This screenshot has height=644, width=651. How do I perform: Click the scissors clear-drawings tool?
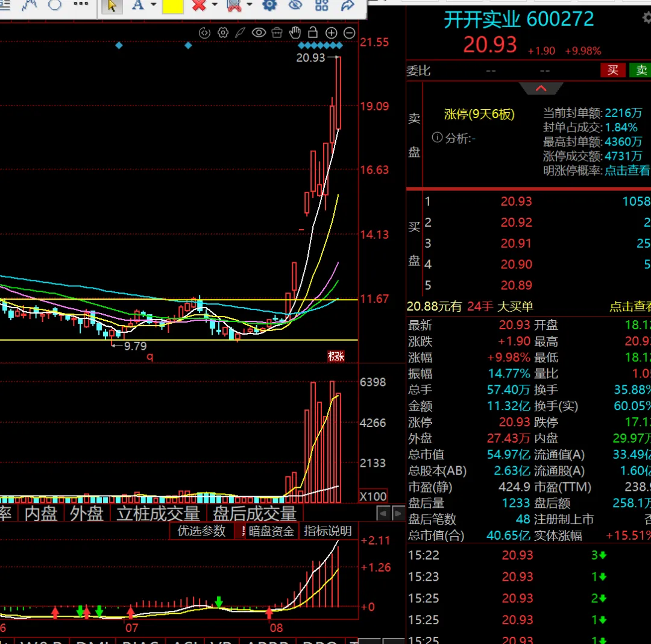(234, 5)
